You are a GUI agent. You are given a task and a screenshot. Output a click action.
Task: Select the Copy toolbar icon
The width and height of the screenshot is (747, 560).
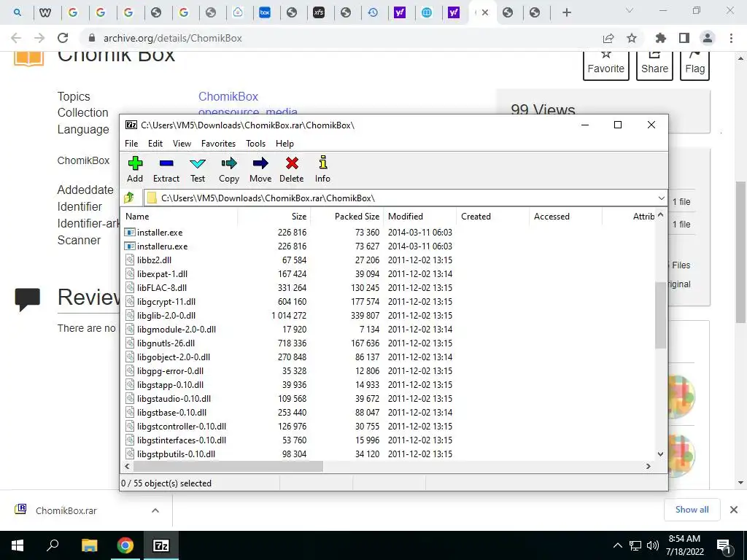tap(228, 164)
